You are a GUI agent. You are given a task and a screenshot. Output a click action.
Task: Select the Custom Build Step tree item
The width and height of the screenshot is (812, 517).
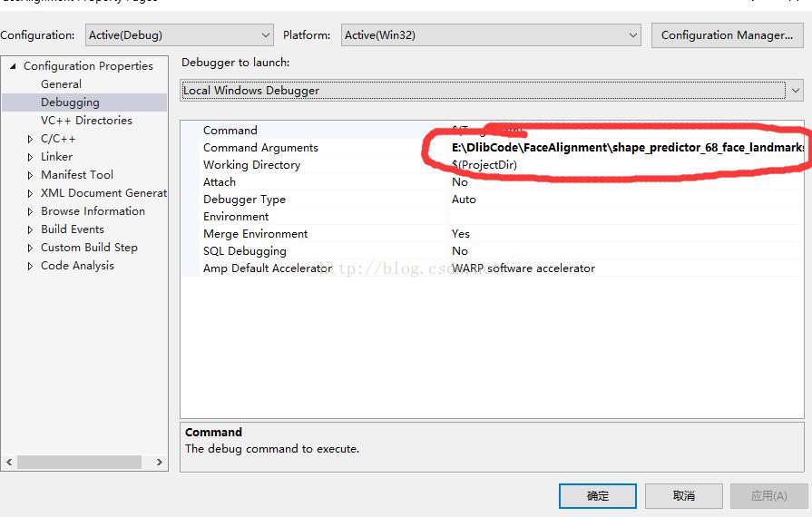click(x=89, y=248)
